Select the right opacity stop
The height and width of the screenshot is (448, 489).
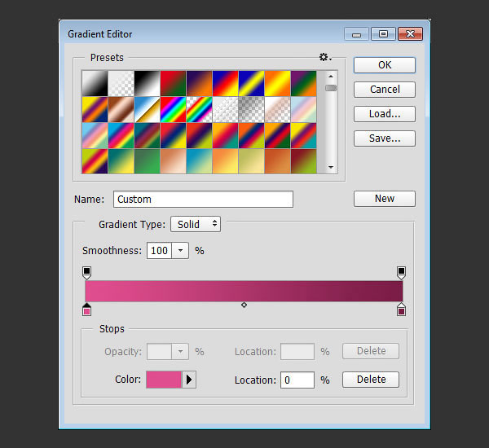click(401, 273)
